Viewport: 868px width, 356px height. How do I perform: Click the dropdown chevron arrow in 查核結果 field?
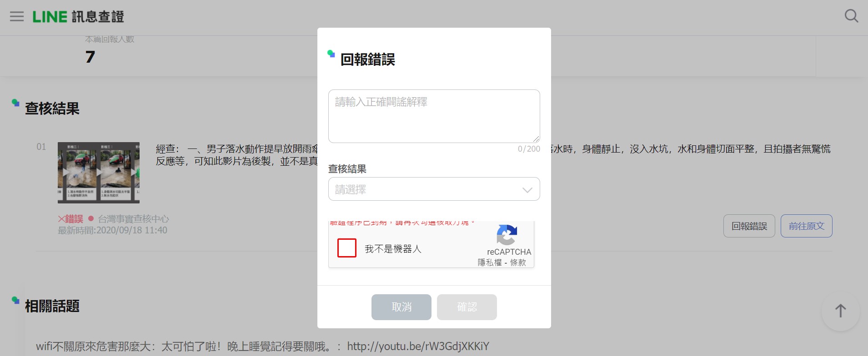click(527, 190)
